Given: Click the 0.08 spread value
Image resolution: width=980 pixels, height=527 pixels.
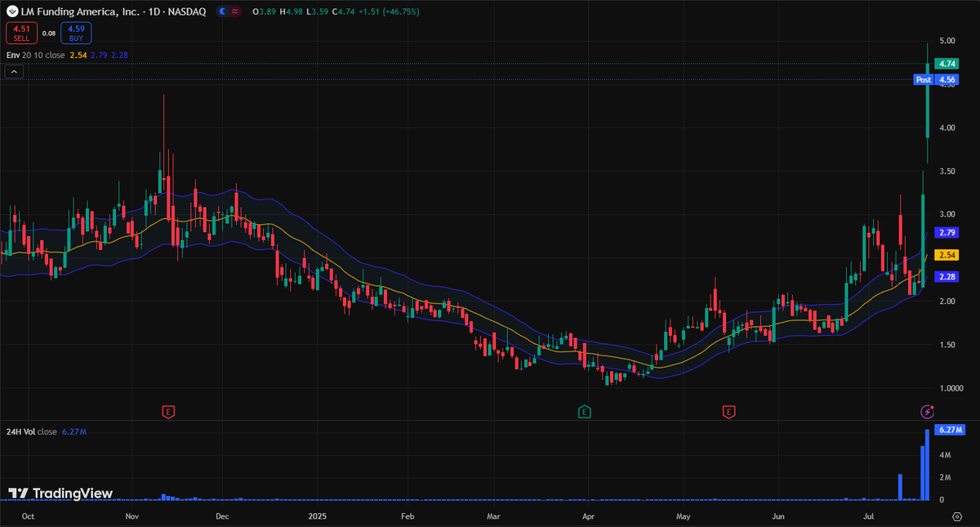Looking at the screenshot, I should [48, 33].
